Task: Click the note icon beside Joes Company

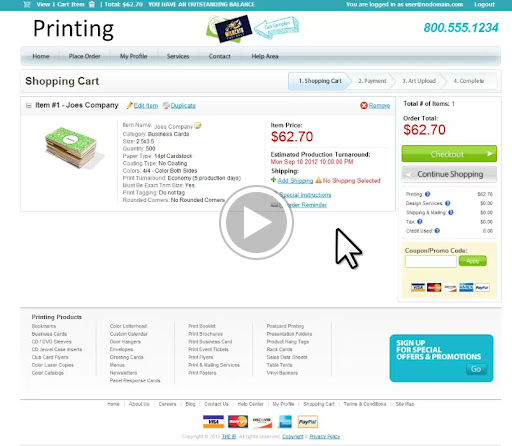Action: click(x=198, y=126)
